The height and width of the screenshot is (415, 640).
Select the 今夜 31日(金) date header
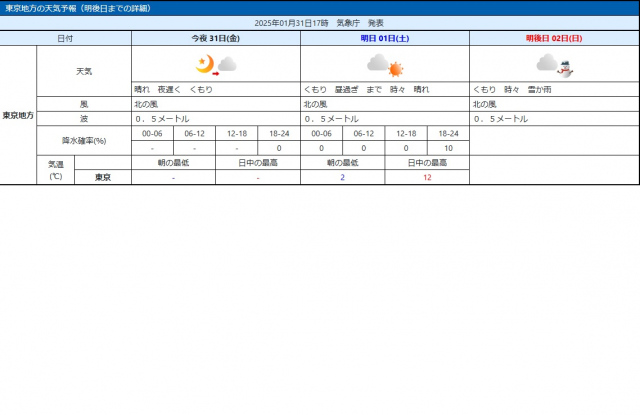pyautogui.click(x=215, y=38)
